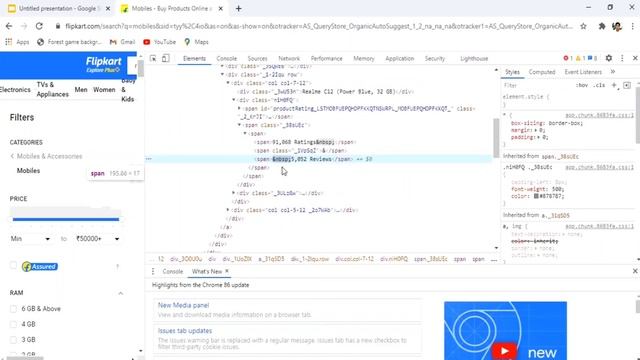Open Forest game background bookmark
The height and width of the screenshot is (360, 640).
(x=69, y=42)
